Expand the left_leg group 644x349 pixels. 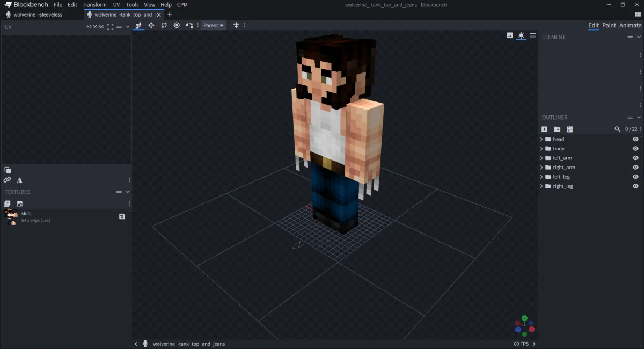tap(541, 177)
